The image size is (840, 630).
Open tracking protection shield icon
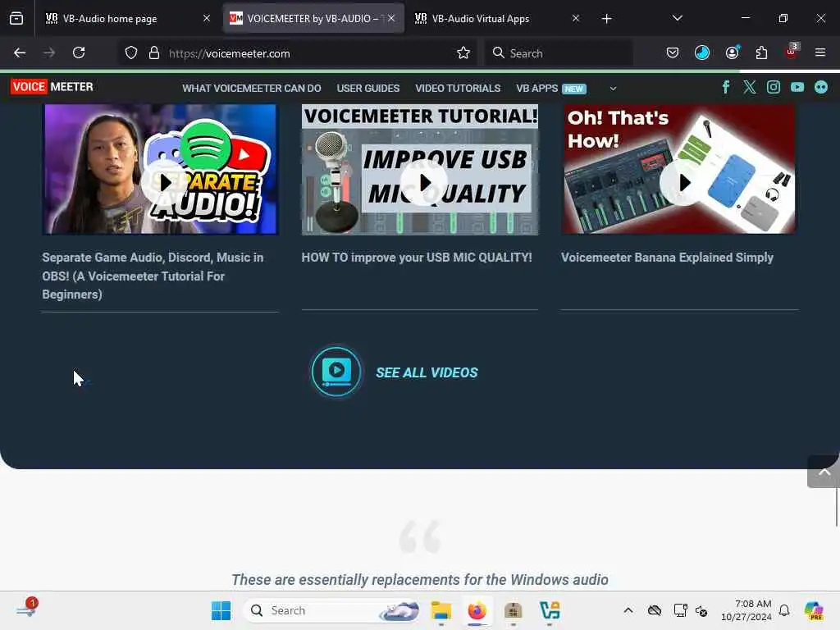tap(131, 52)
